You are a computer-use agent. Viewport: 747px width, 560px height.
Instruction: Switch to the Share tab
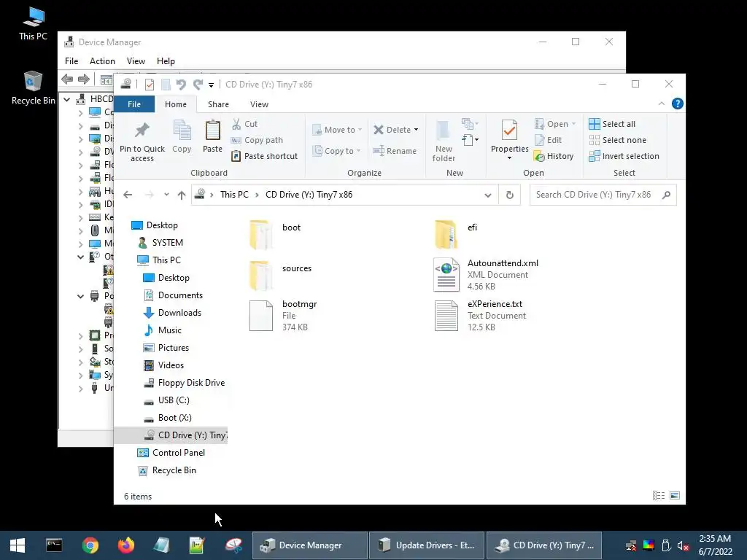tap(218, 104)
